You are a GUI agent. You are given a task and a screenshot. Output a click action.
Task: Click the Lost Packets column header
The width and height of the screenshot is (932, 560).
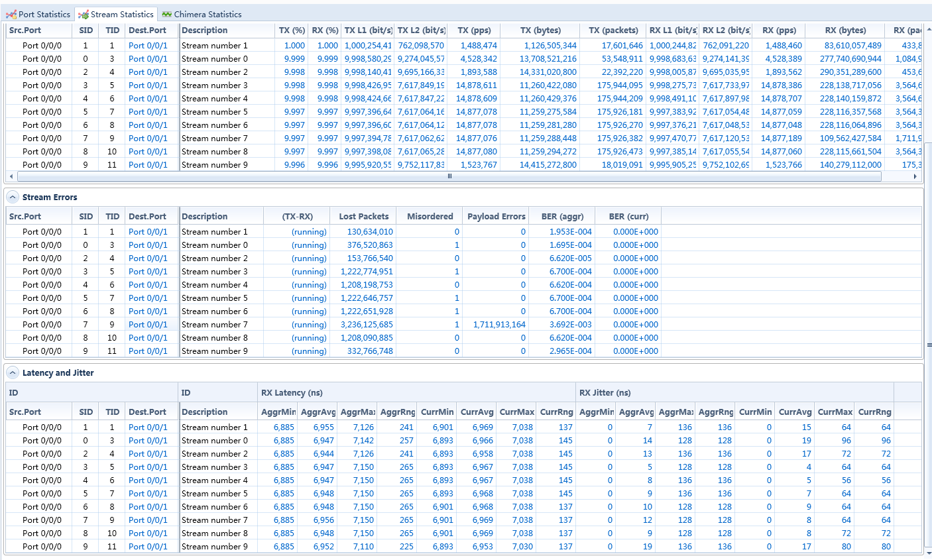[363, 217]
